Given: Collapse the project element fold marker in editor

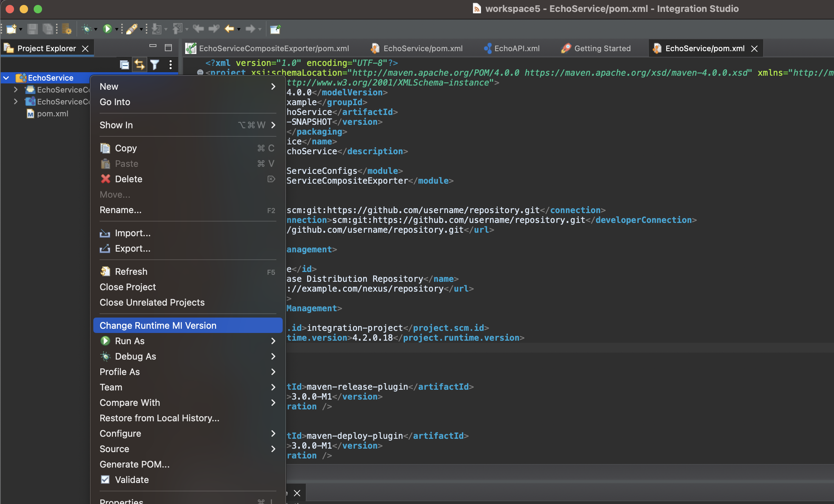Looking at the screenshot, I should 200,73.
